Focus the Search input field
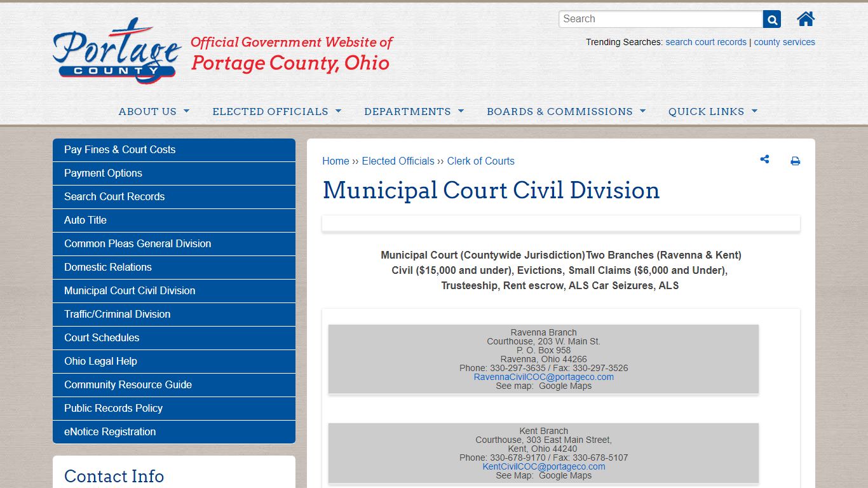868x488 pixels. (661, 19)
